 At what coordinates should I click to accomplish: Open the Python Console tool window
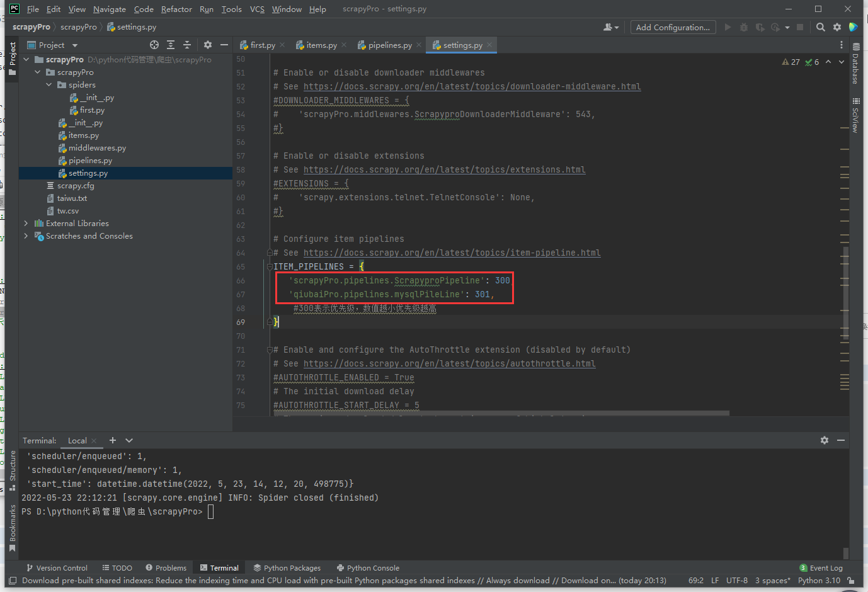[368, 568]
